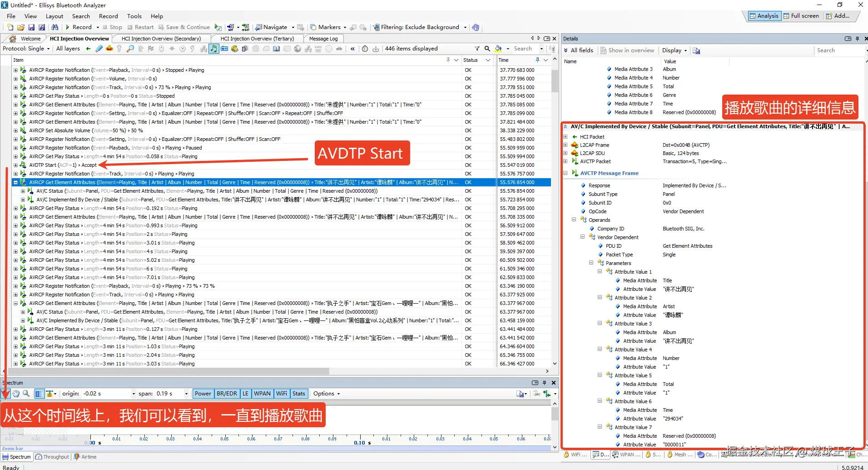Open the Display dropdown in Details
The height and width of the screenshot is (470, 868).
[x=675, y=50]
